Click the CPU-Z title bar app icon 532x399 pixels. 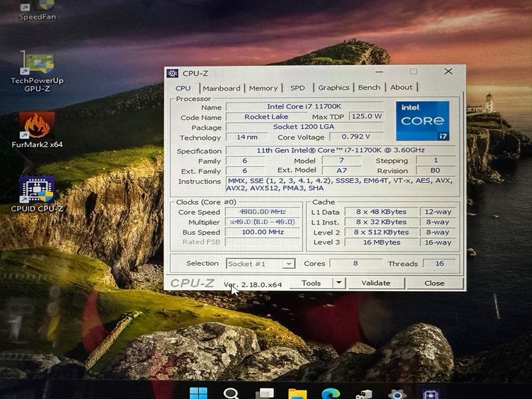[172, 73]
